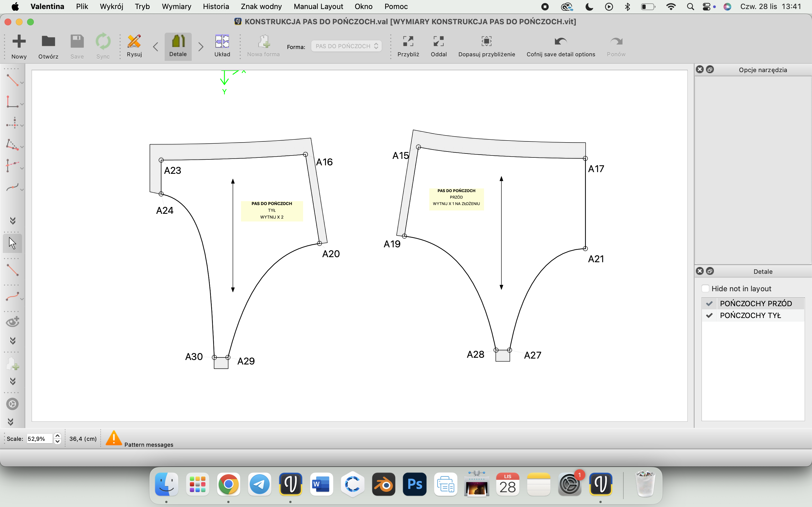Expand the line tool options chevron

(x=22, y=83)
